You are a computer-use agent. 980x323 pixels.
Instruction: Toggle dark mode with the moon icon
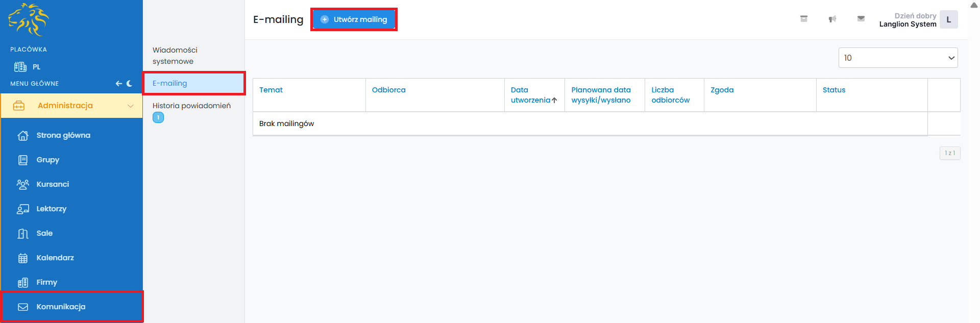[x=130, y=83]
